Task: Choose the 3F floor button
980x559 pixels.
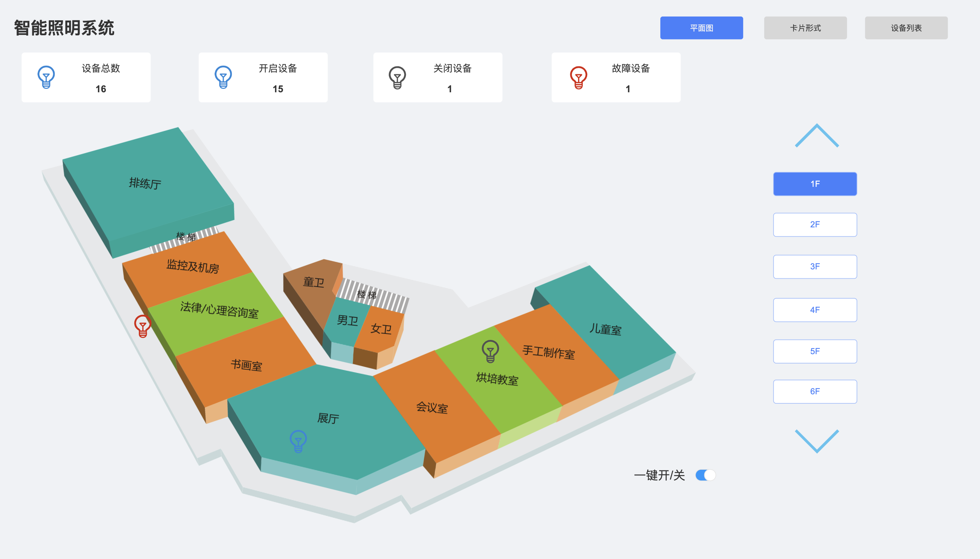Action: 815,267
